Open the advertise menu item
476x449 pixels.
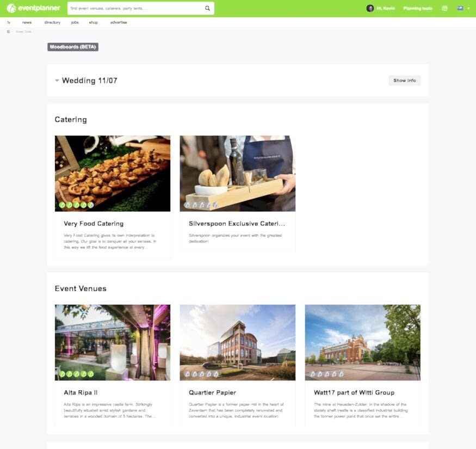119,22
